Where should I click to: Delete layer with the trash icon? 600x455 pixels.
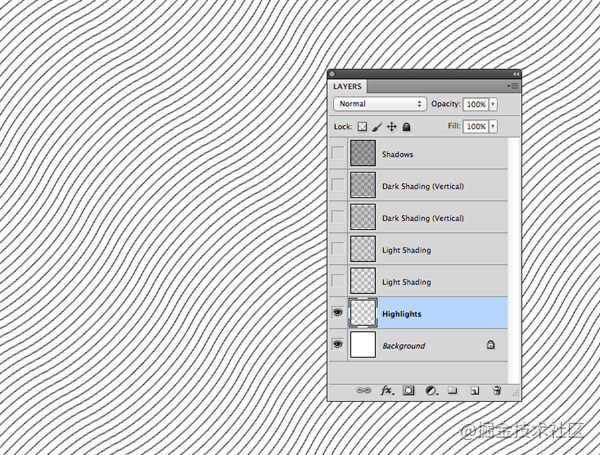click(x=497, y=390)
